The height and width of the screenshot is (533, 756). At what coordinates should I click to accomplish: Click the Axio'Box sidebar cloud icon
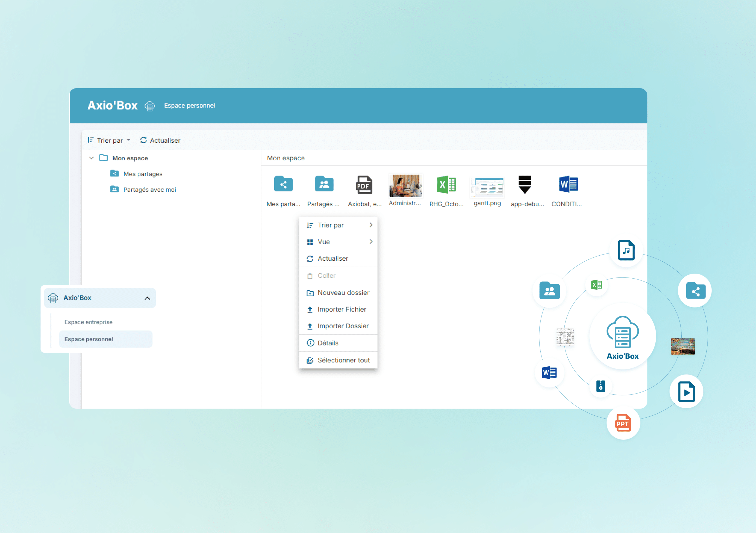click(x=53, y=298)
